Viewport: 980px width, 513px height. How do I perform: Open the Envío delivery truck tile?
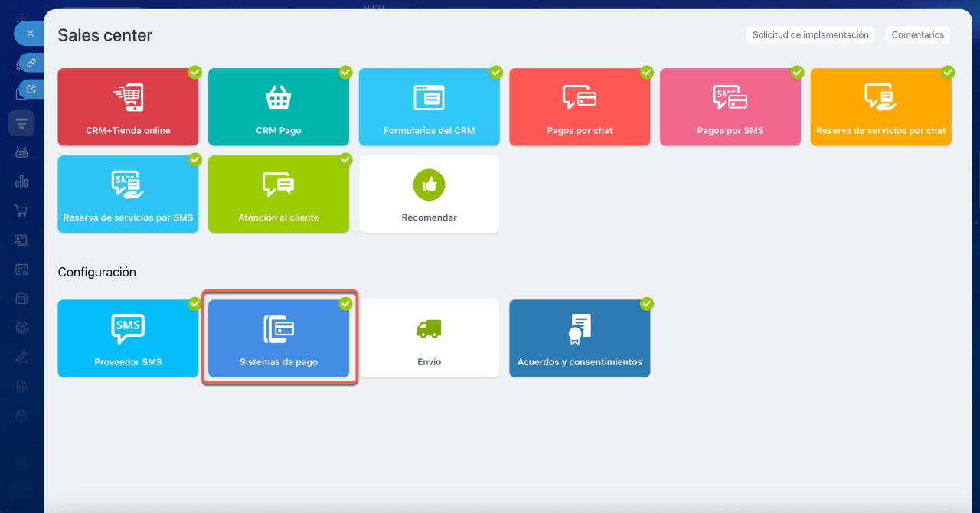point(429,338)
